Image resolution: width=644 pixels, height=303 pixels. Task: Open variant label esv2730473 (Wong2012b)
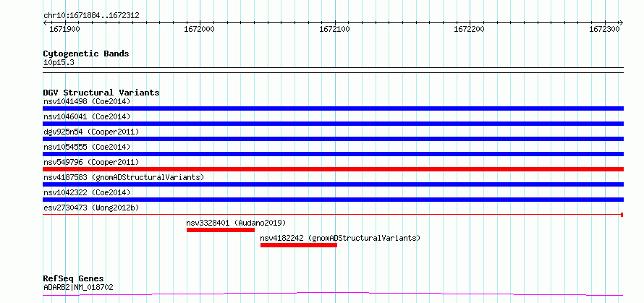click(91, 208)
